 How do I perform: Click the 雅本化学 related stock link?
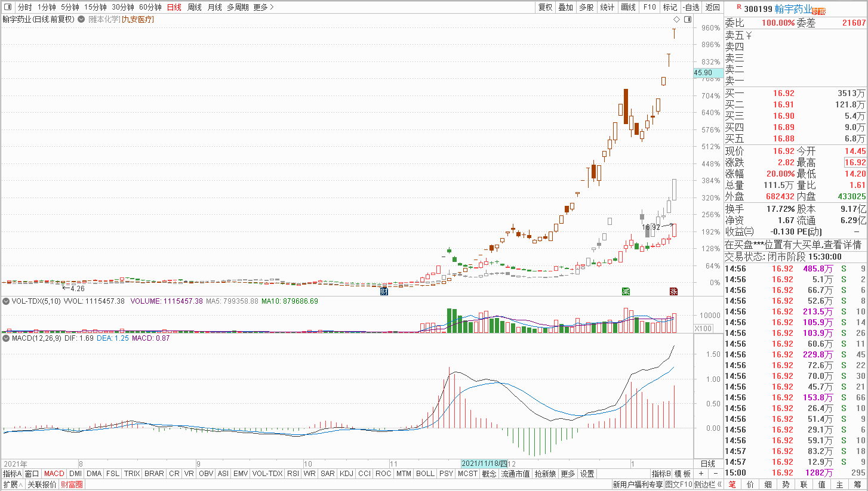pos(103,19)
